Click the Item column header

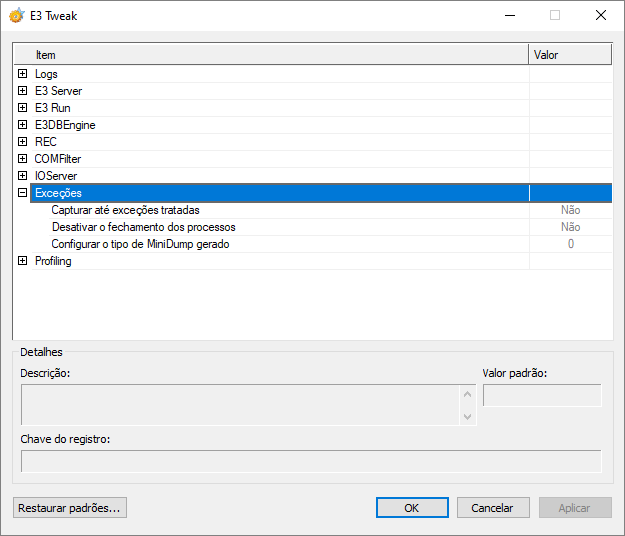[x=270, y=55]
